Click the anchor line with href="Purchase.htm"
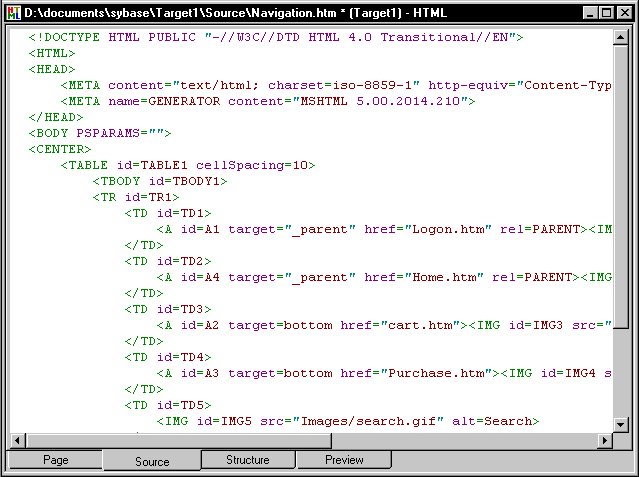 (384, 373)
